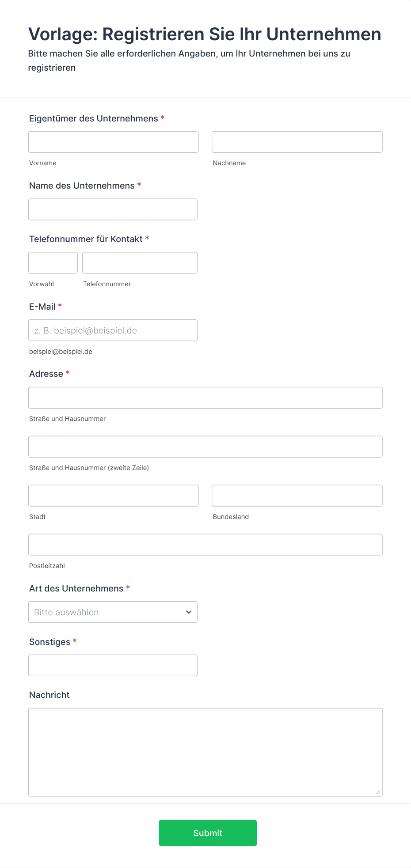Click the E-Mail input field
Screen dimensions: 411x868
pyautogui.click(x=113, y=330)
